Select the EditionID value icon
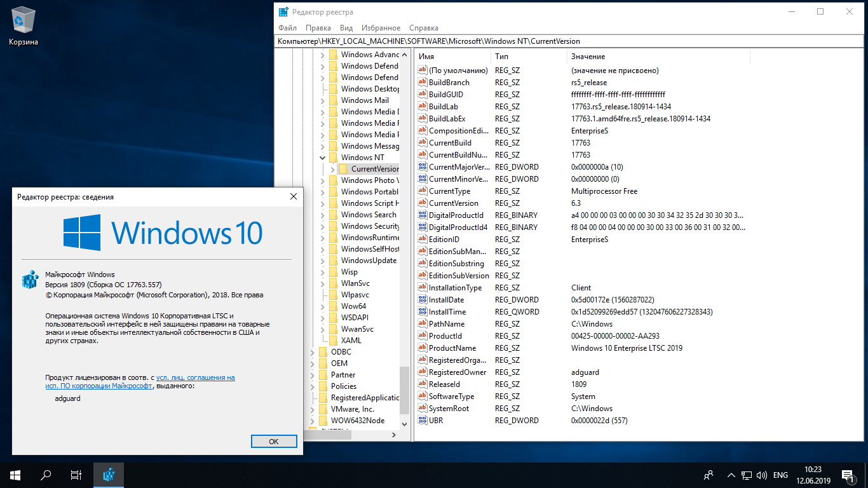Screen dimensions: 868x488 [423, 240]
